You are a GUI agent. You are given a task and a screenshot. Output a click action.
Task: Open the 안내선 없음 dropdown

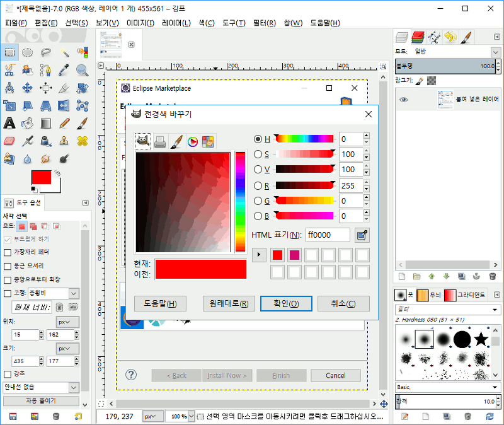pos(41,387)
